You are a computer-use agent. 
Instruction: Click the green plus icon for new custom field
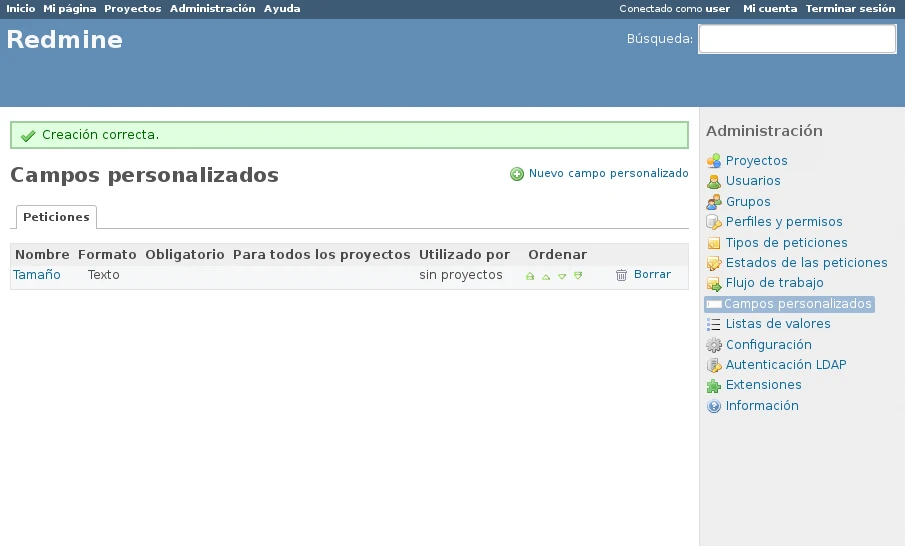click(x=517, y=174)
